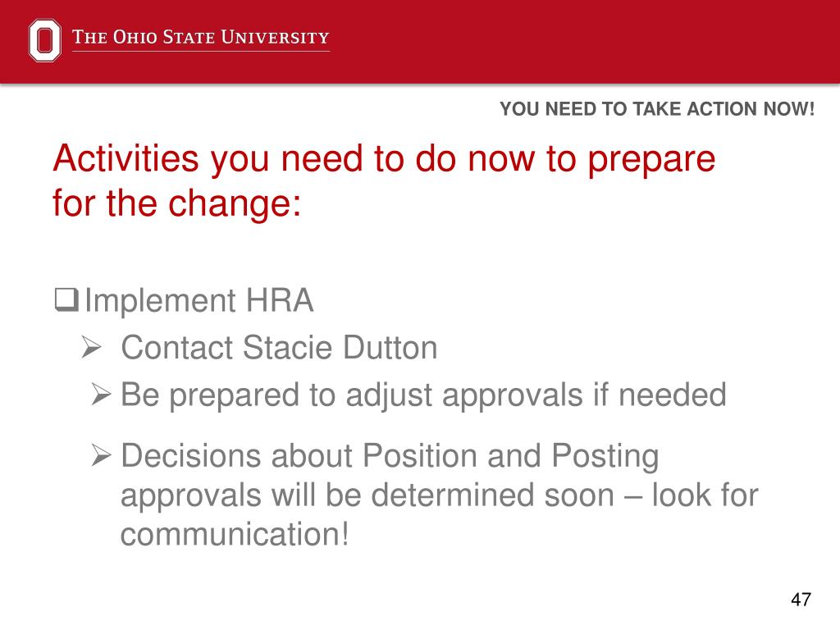Click the 'for the change:' title line
This screenshot has height=630, width=840.
point(177,204)
